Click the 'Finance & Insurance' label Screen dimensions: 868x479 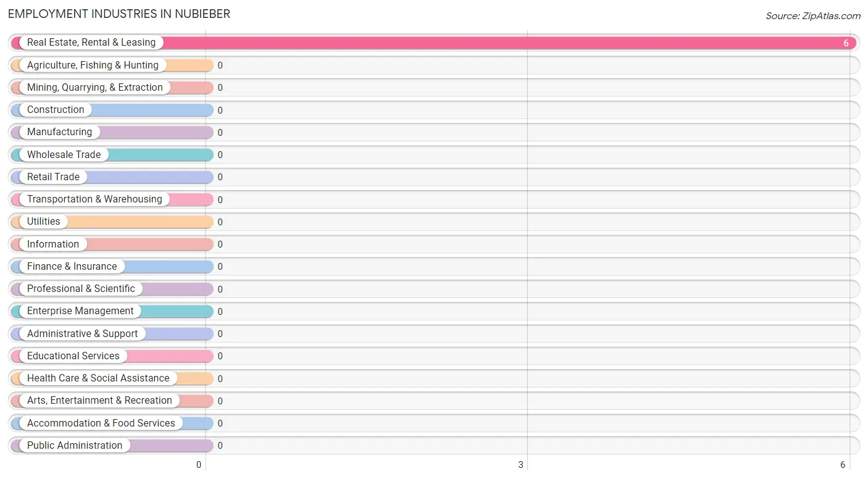click(x=72, y=266)
